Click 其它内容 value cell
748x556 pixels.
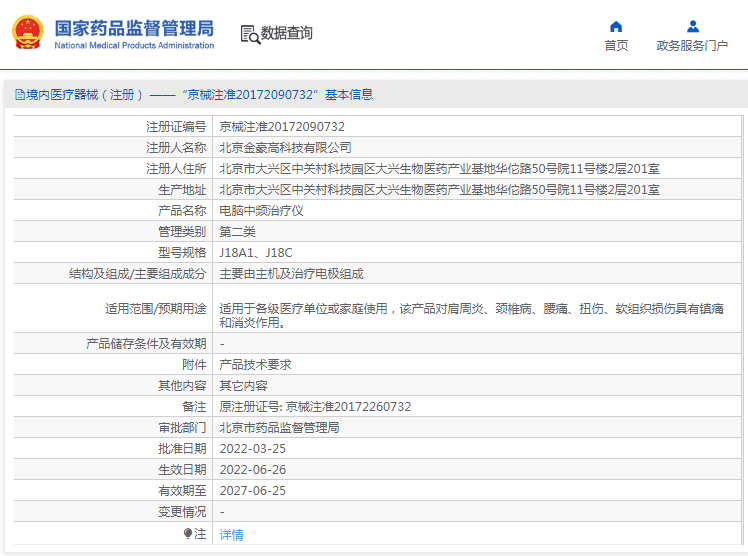point(243,386)
